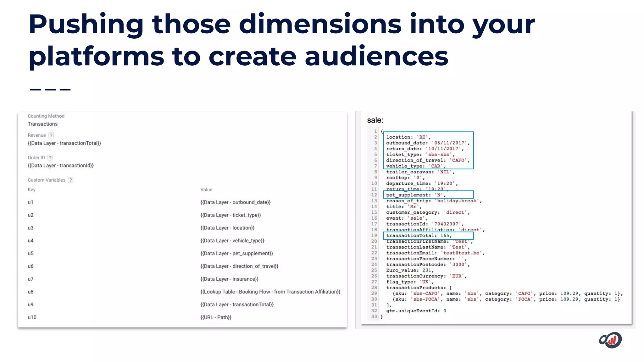Click code line "transactionPostcode: '3000'"
This screenshot has height=362, width=644.
(428, 265)
